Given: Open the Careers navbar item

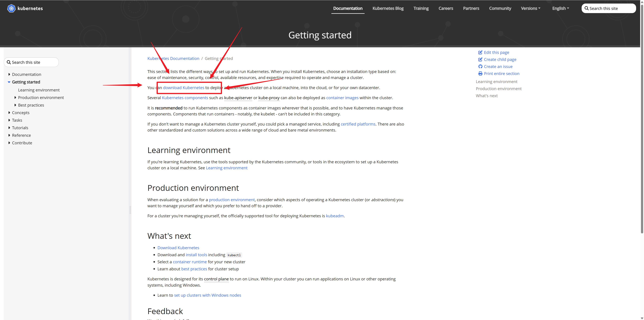Looking at the screenshot, I should (x=446, y=8).
